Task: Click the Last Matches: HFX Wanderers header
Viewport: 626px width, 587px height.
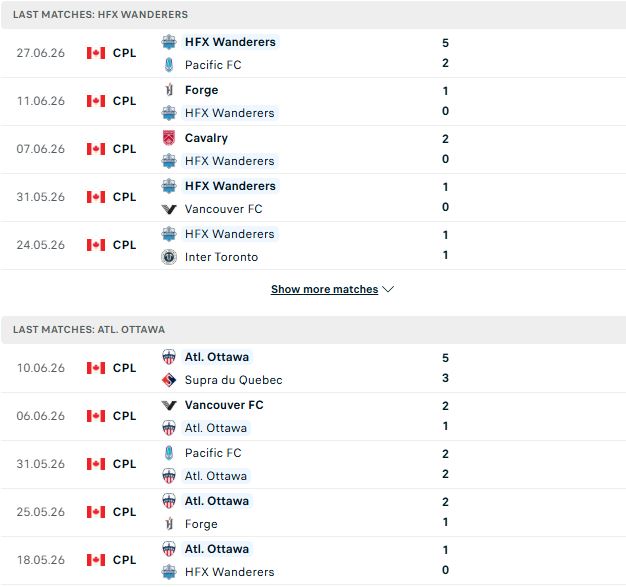Action: (x=100, y=14)
